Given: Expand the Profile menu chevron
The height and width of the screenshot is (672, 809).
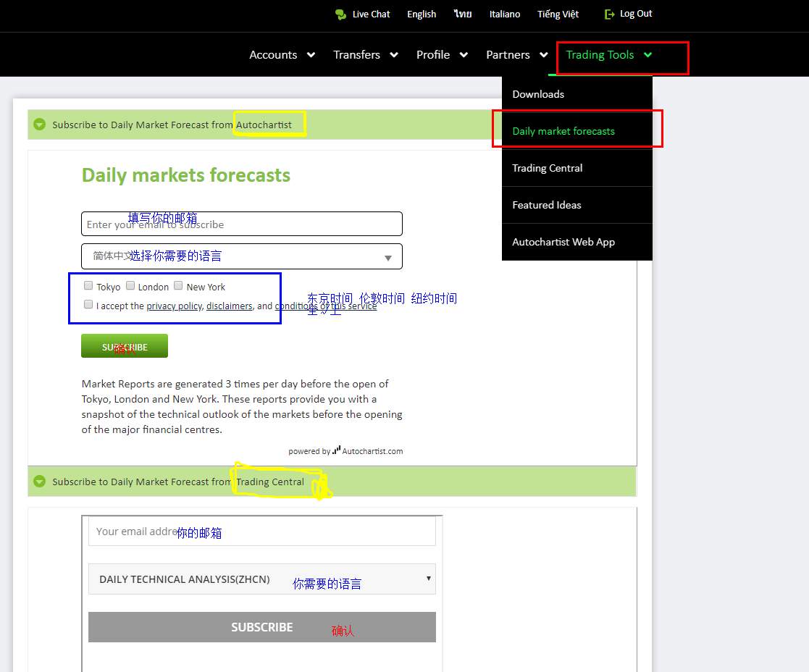Looking at the screenshot, I should [464, 54].
